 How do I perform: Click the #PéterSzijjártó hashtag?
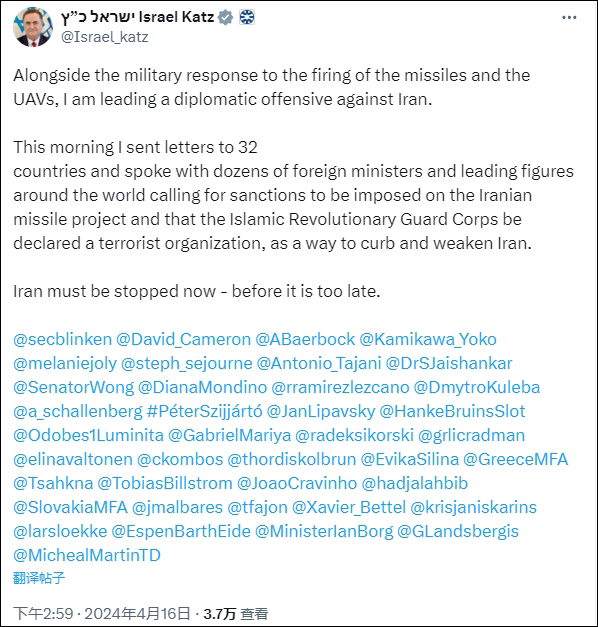tap(205, 411)
